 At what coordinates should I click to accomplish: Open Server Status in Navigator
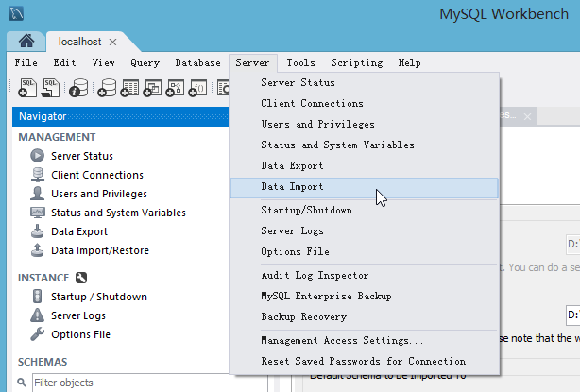pos(82,156)
